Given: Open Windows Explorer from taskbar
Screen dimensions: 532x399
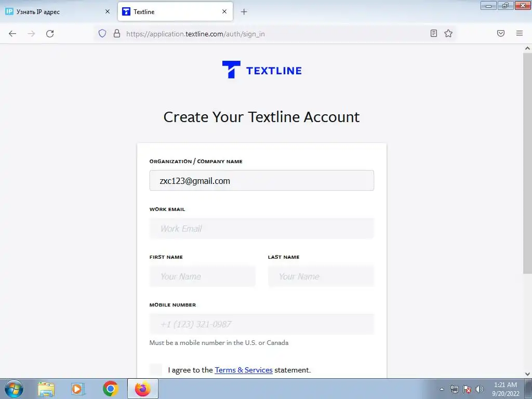Looking at the screenshot, I should pos(46,389).
